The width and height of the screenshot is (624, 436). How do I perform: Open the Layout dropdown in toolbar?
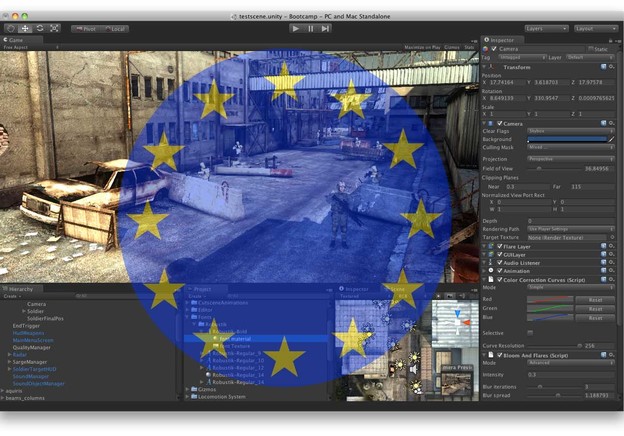coord(595,29)
